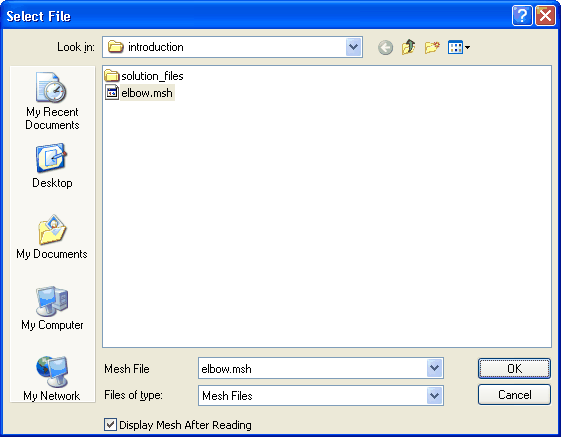Screen dimensions: 561x437
Task: Click the OK button
Action: point(514,368)
